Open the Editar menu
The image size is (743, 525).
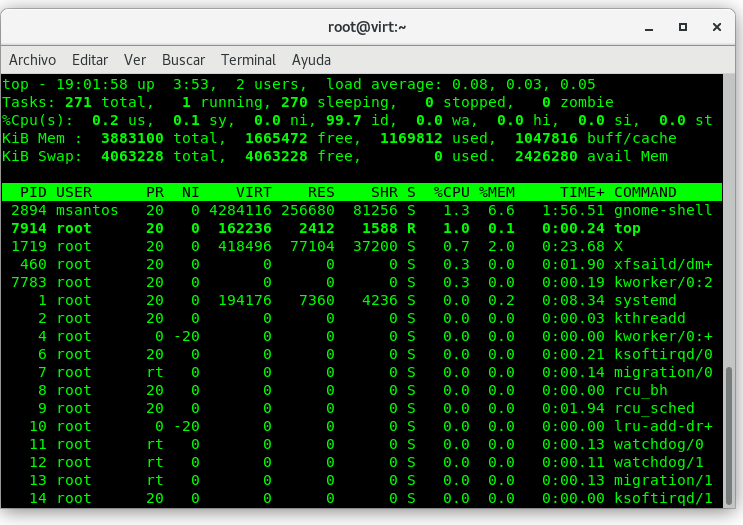90,60
